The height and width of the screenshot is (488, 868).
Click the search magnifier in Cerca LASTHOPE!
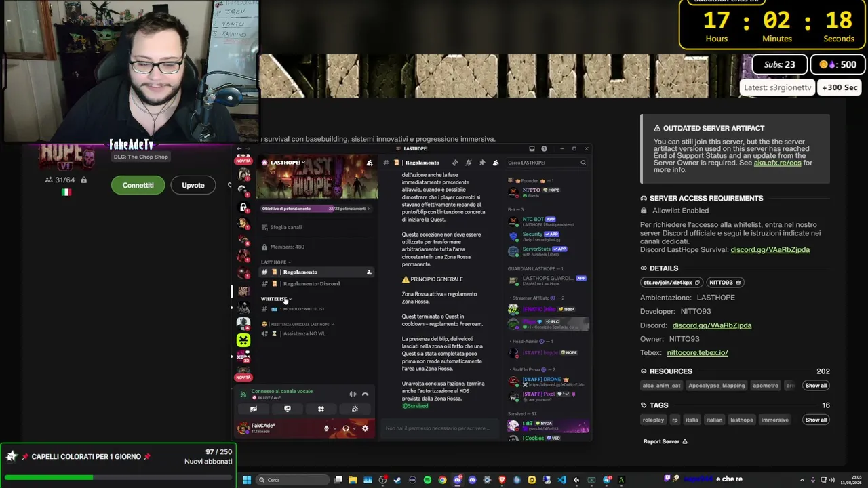pyautogui.click(x=583, y=163)
